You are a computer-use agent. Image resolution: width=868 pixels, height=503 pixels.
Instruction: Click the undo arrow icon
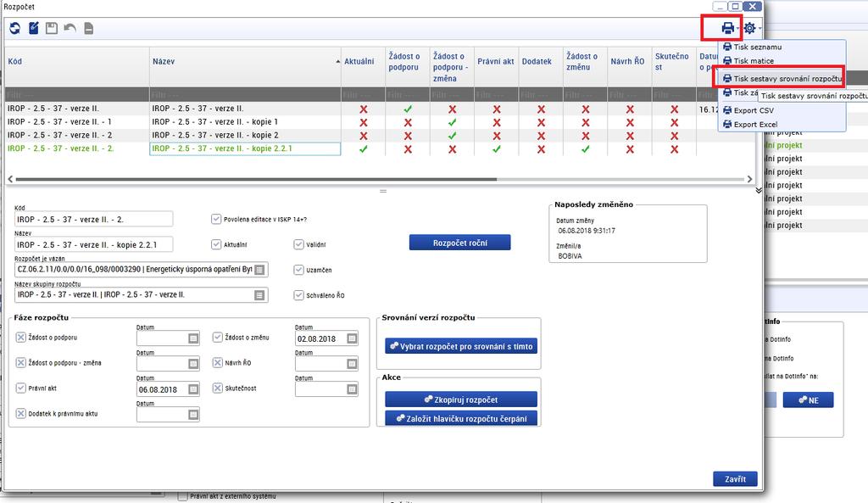[70, 28]
